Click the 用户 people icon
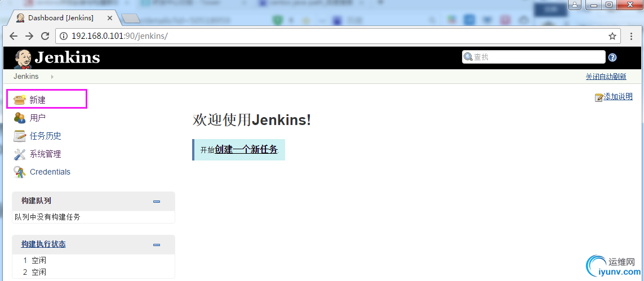The height and width of the screenshot is (281, 644). [20, 118]
